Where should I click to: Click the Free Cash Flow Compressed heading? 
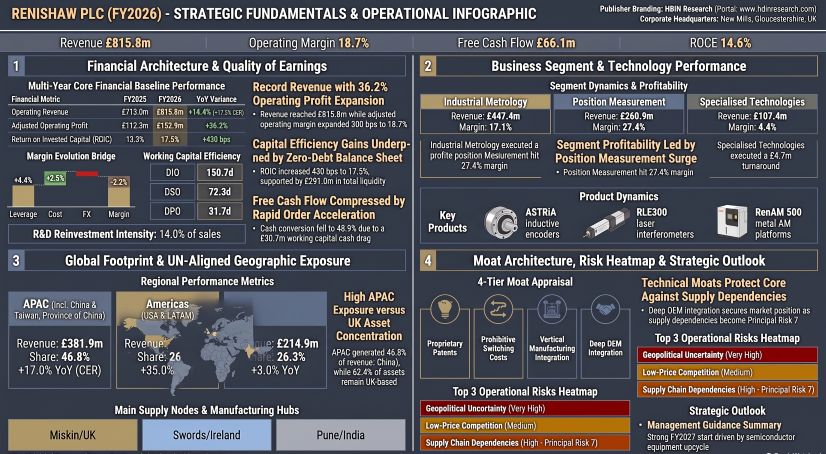tap(329, 208)
